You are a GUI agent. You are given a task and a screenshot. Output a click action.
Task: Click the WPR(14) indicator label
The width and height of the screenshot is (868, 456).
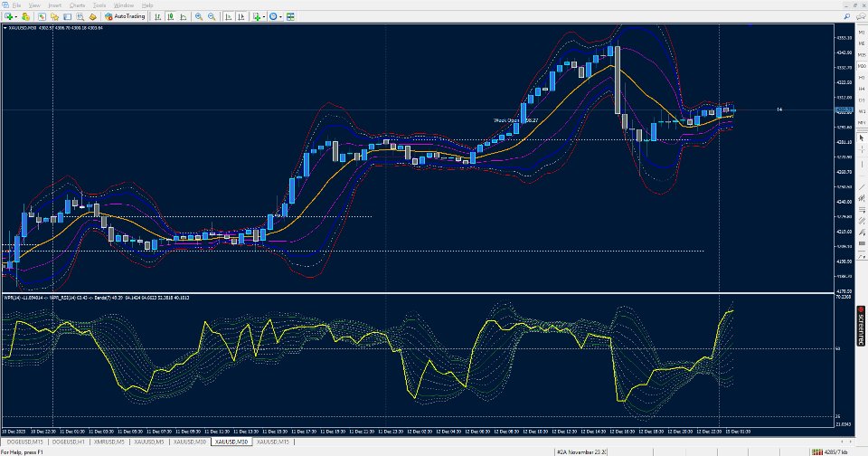pos(12,298)
